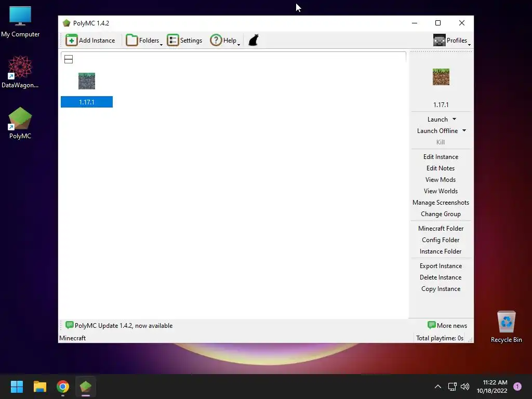Open My Computer desktop icon
This screenshot has width=532, height=399.
(20, 21)
